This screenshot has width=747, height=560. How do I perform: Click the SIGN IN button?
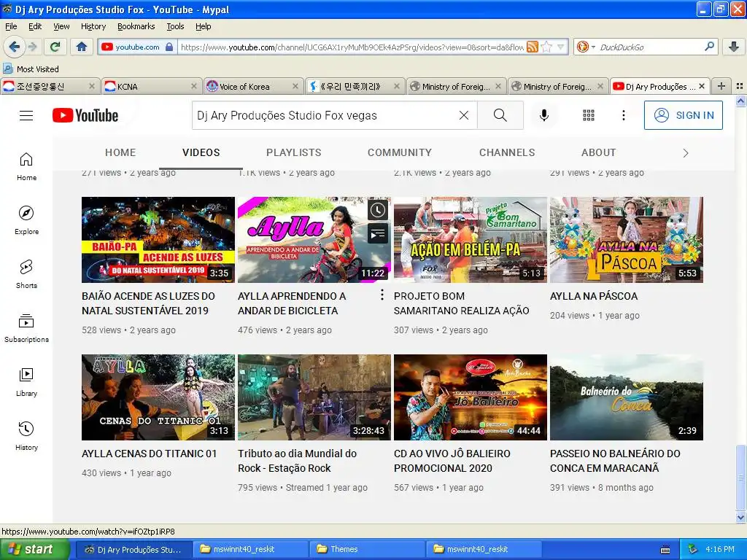point(683,115)
